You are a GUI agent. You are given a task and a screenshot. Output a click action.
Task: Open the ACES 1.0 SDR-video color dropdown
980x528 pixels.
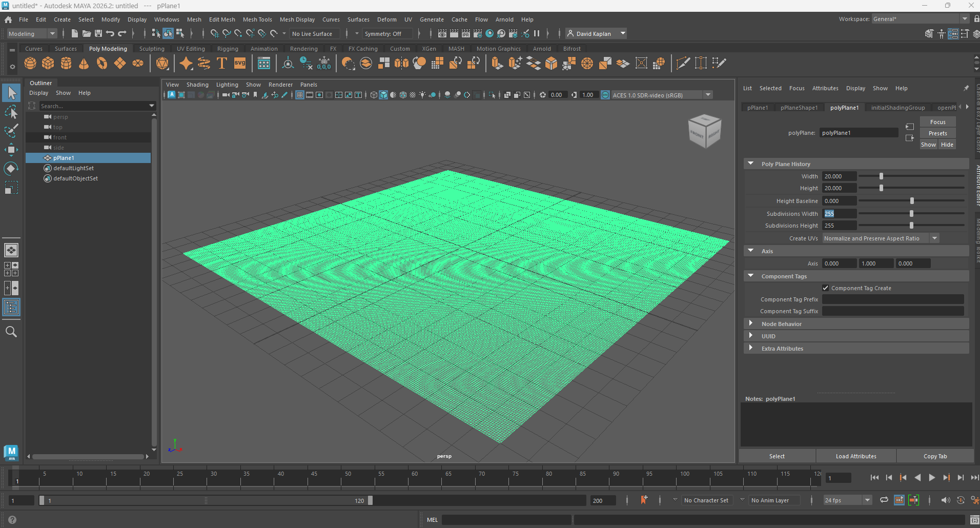(662, 95)
